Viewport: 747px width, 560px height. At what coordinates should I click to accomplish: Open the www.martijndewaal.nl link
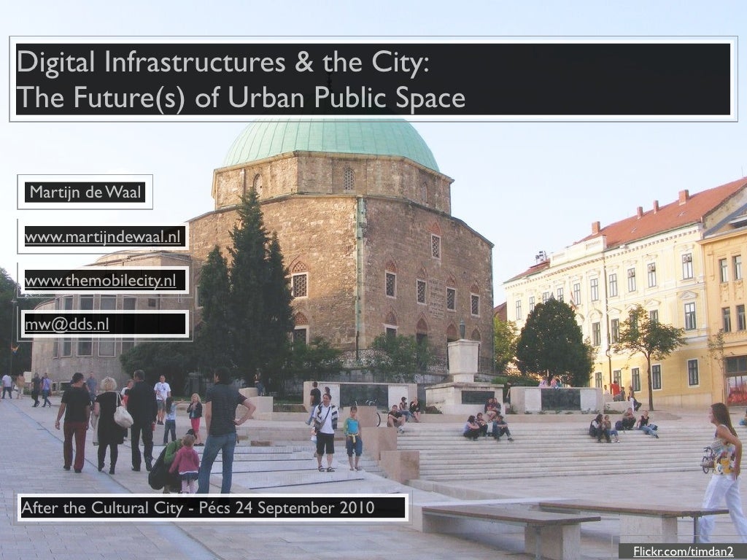tap(102, 236)
